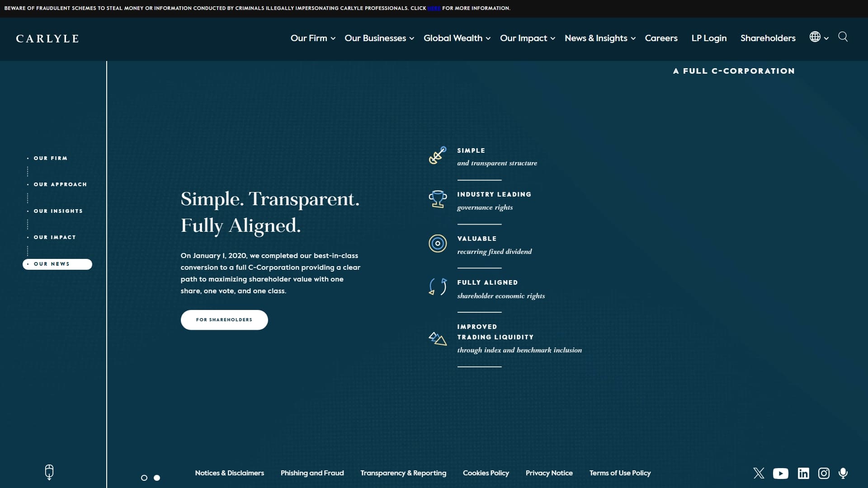This screenshot has width=868, height=488.
Task: Click the scroll-down mouse icon
Action: click(x=49, y=472)
